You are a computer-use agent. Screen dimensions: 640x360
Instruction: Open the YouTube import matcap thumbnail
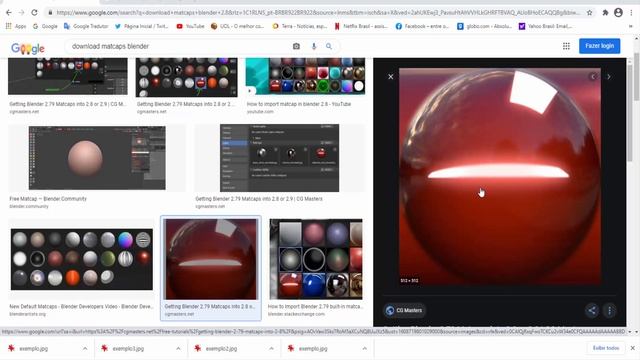pos(305,76)
